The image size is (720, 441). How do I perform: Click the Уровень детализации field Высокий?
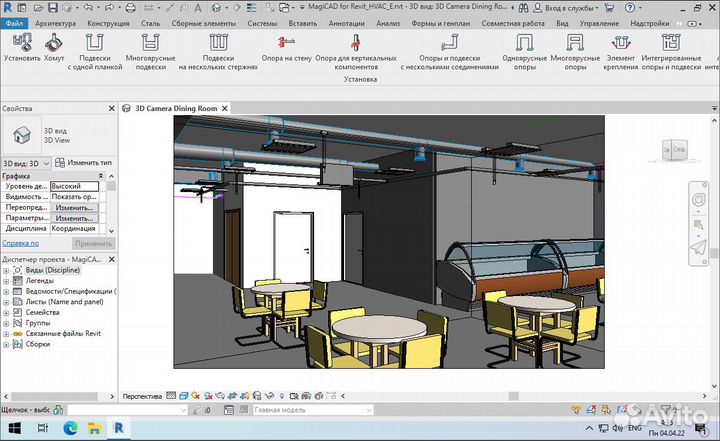tap(74, 187)
